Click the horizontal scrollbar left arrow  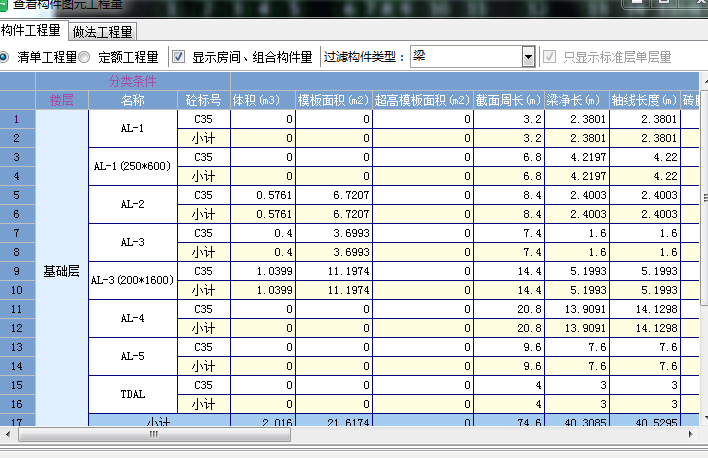pos(8,435)
